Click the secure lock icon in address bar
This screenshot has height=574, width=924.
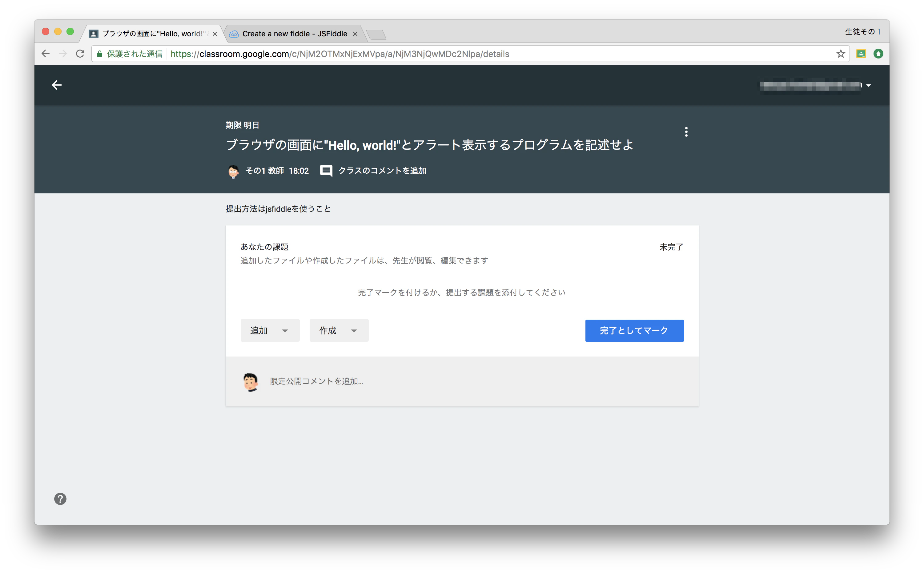pos(99,54)
